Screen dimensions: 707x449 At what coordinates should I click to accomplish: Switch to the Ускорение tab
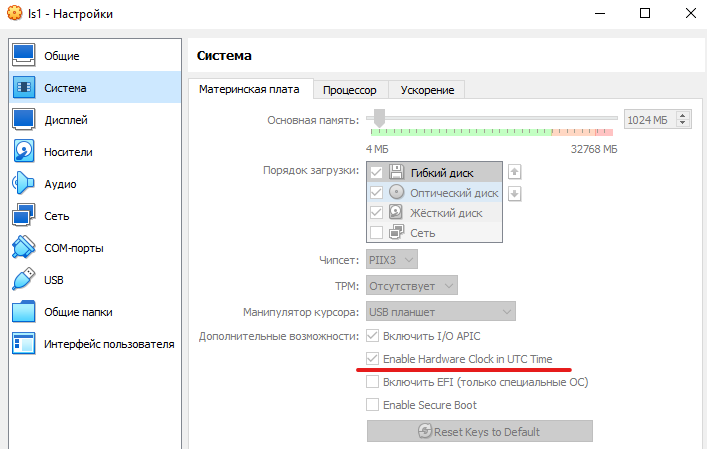pyautogui.click(x=427, y=90)
